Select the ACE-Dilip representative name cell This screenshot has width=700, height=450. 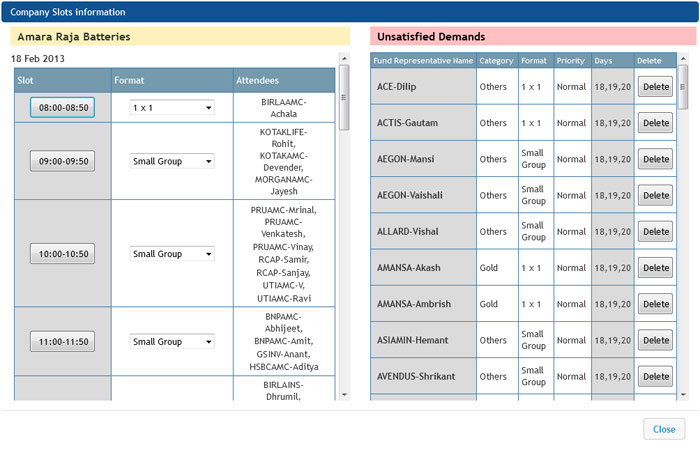423,87
